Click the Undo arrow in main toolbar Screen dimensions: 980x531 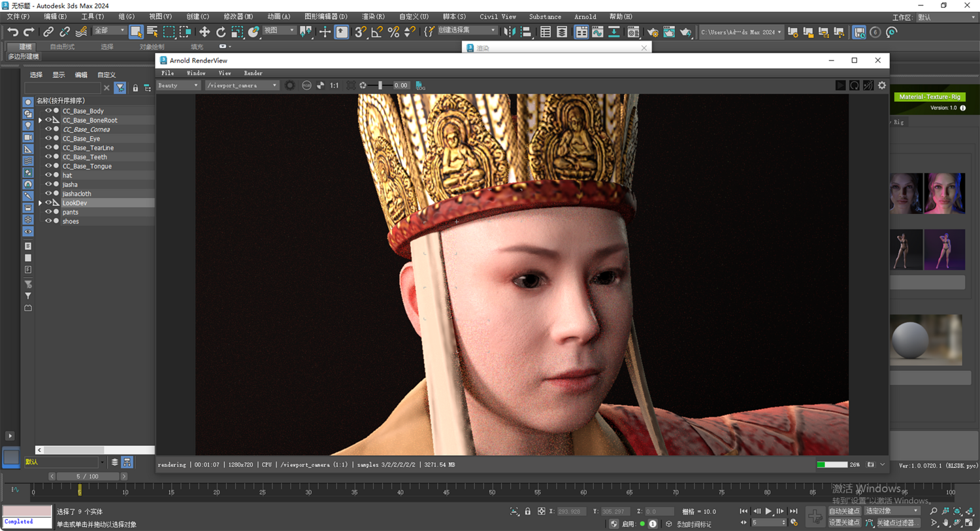click(x=12, y=31)
